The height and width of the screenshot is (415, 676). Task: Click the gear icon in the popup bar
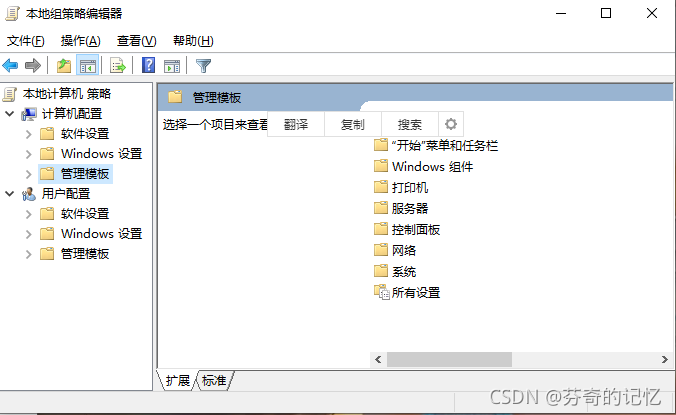(x=451, y=125)
